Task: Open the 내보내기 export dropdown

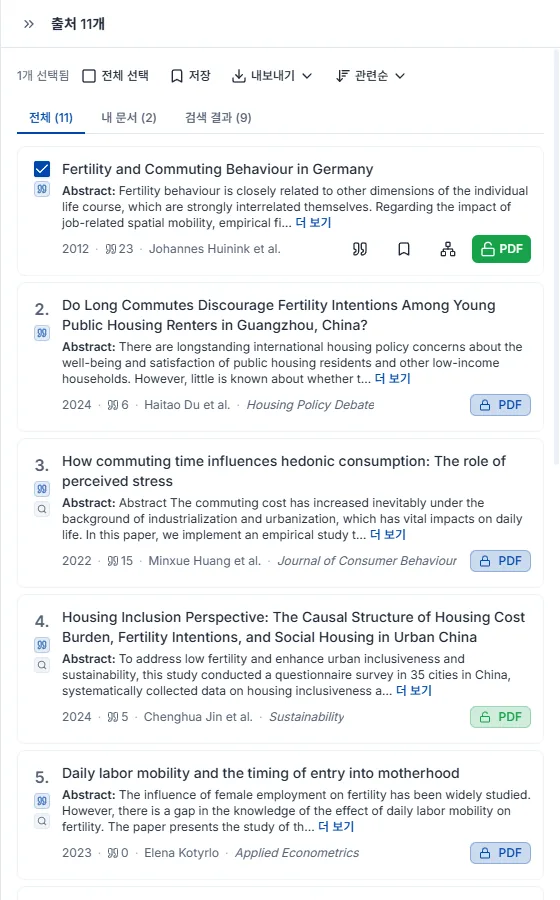Action: click(272, 76)
